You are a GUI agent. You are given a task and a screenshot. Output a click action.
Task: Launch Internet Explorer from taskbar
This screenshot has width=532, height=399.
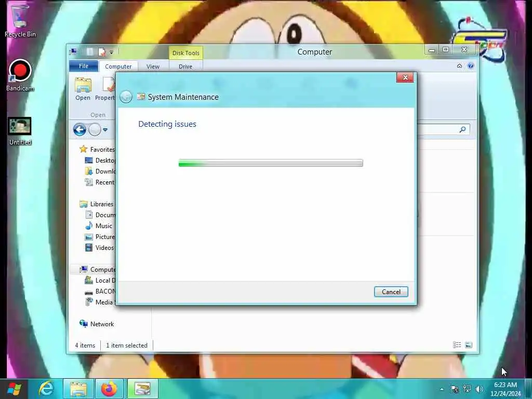pyautogui.click(x=46, y=389)
